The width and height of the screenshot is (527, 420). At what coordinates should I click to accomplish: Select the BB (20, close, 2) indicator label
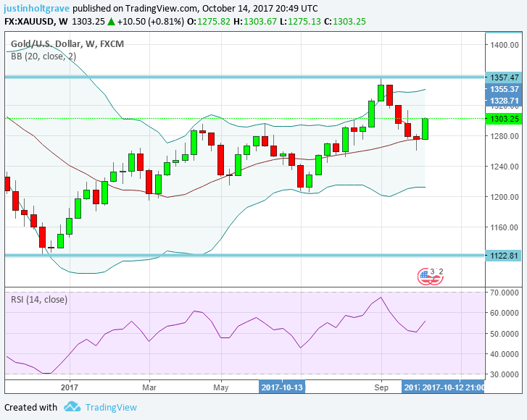[43, 56]
